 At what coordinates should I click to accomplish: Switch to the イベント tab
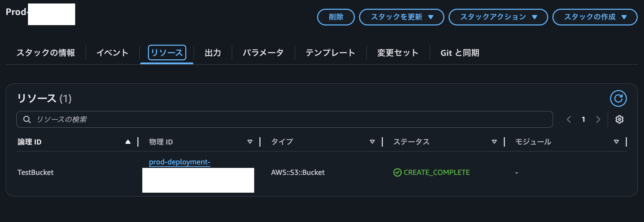tap(112, 53)
